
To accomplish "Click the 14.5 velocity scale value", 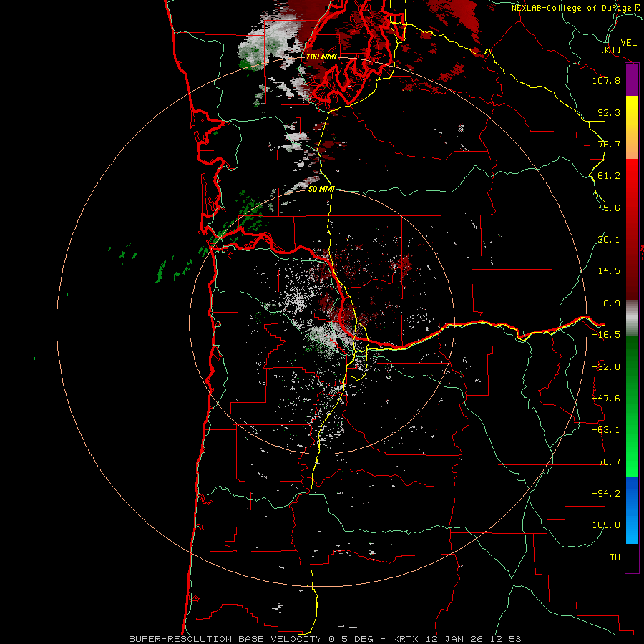I will [609, 271].
